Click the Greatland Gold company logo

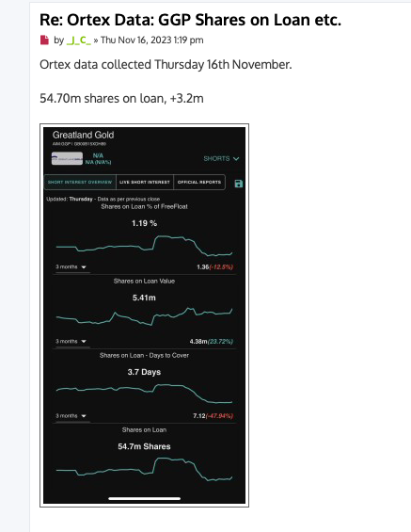(x=67, y=158)
